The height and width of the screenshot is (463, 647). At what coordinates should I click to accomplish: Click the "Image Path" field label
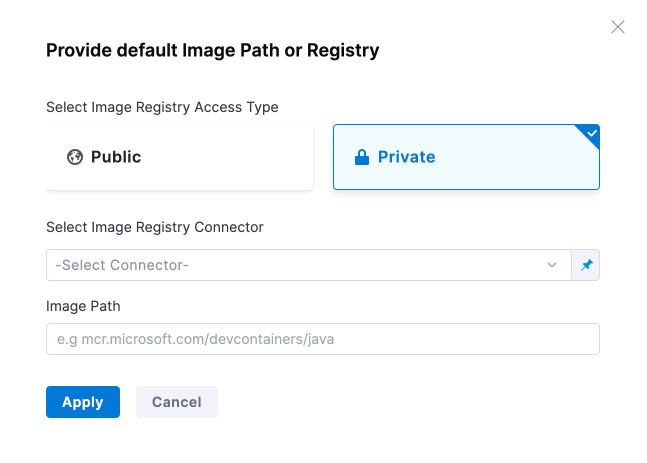coord(83,305)
